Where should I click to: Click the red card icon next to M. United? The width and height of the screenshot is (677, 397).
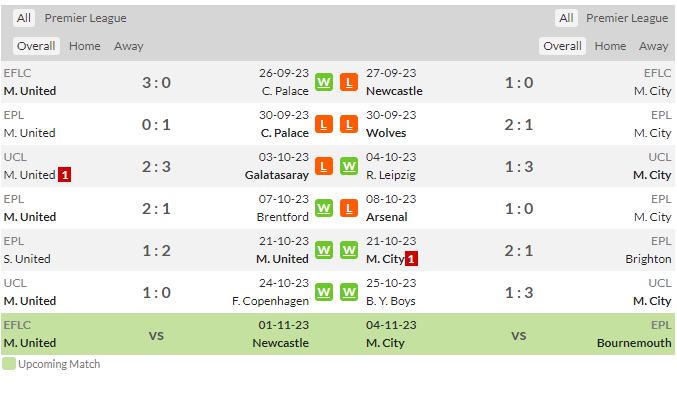tap(64, 175)
